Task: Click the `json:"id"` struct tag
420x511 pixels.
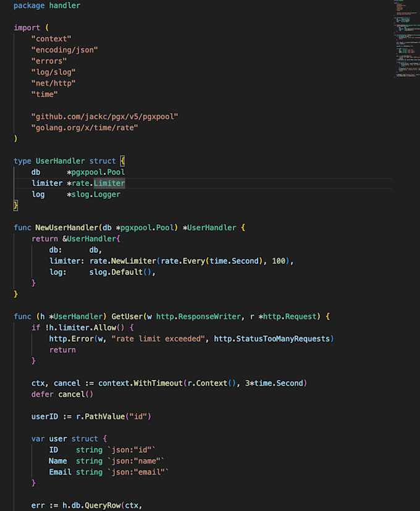Action: [x=132, y=450]
